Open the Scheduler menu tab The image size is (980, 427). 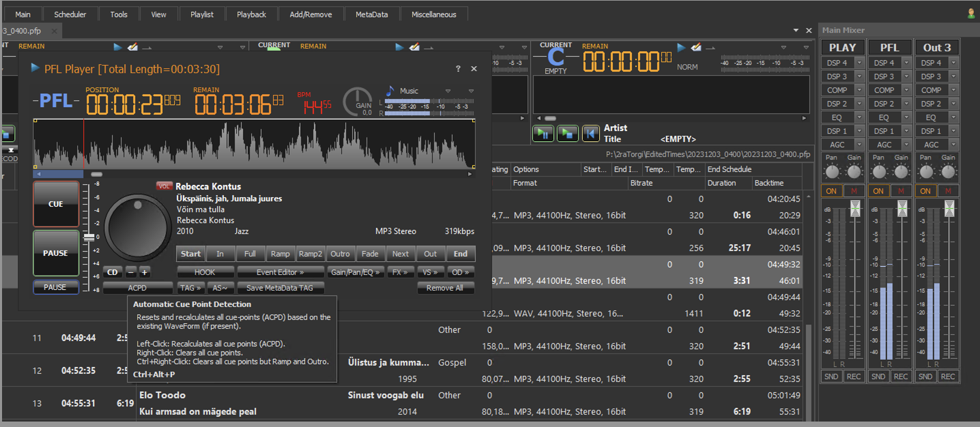70,14
